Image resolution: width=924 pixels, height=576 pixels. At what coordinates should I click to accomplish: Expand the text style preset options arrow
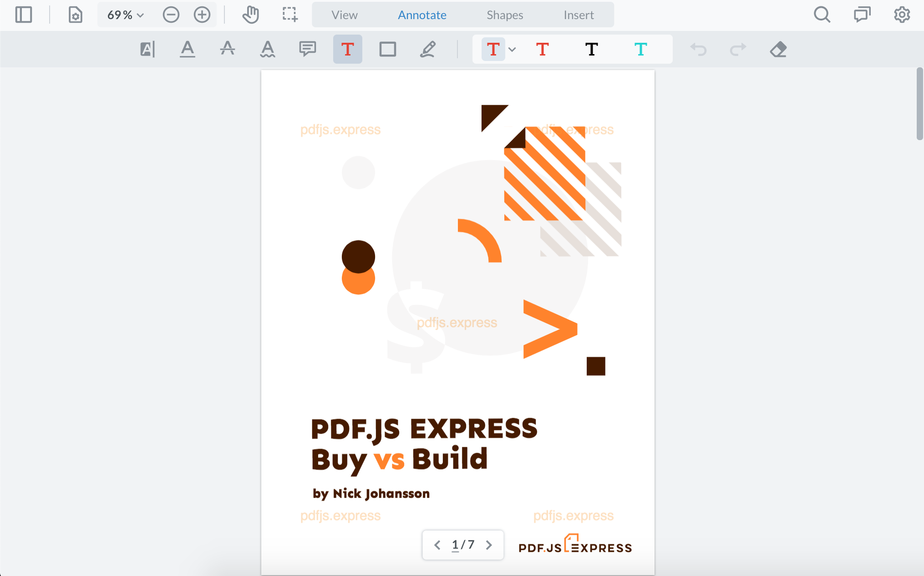(x=512, y=49)
